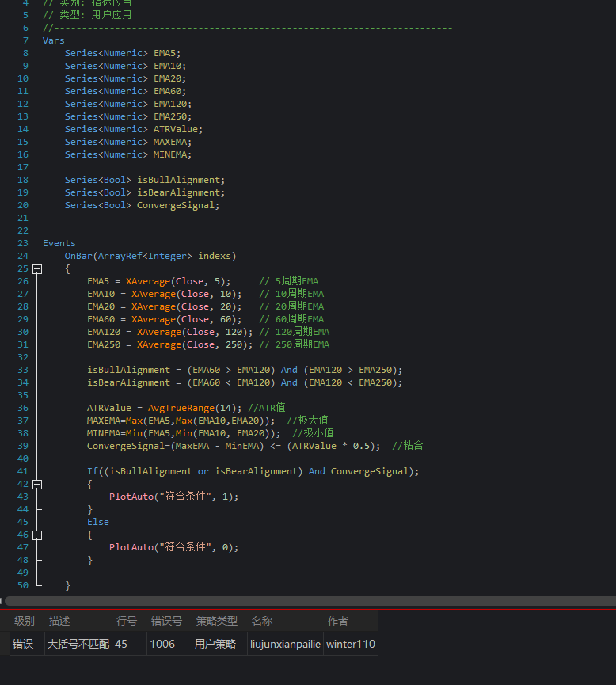Collapse the If block at line 42
The image size is (616, 685).
click(x=37, y=485)
